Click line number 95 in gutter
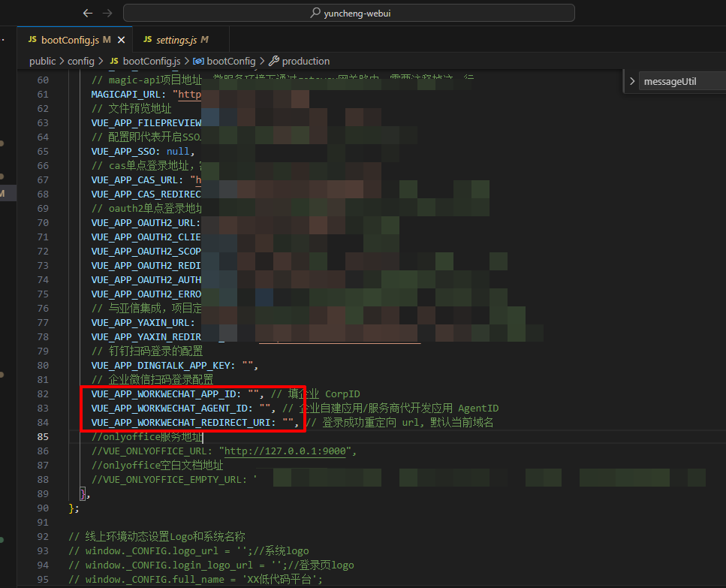Viewport: 726px width, 588px height. [x=43, y=579]
